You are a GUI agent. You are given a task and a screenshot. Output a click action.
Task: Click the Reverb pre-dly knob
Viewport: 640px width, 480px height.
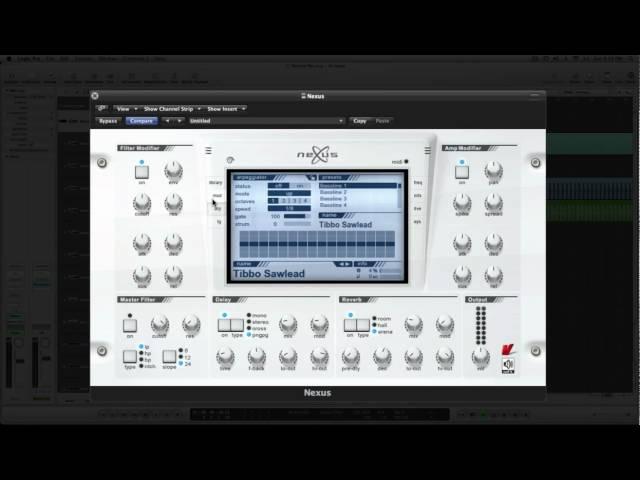tap(350, 356)
